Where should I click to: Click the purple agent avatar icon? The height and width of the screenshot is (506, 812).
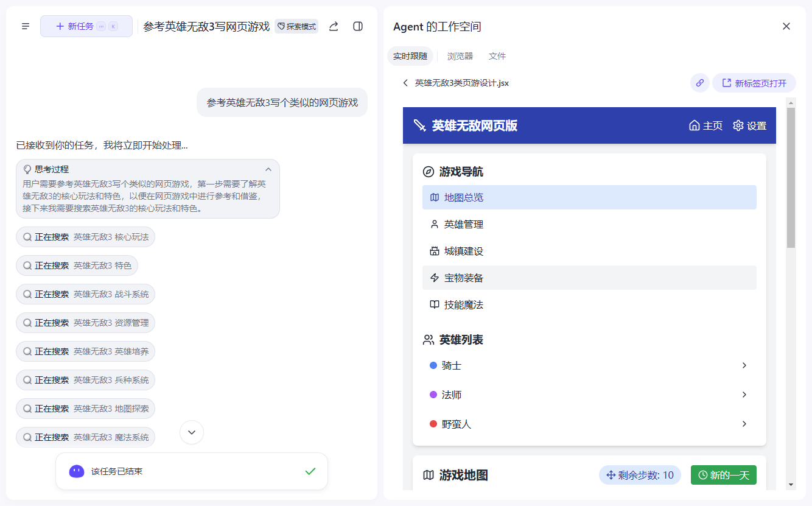pyautogui.click(x=77, y=471)
